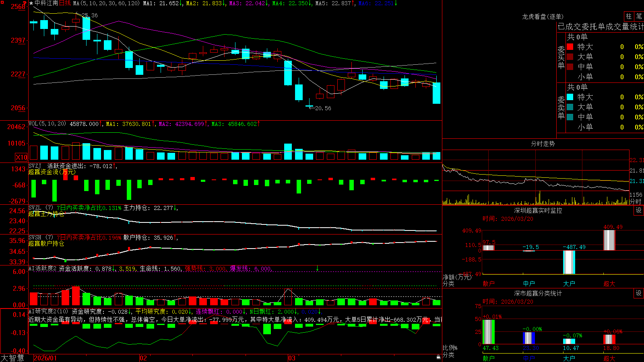Click the 25.36 high price marker
644x362 pixels.
coord(89,15)
